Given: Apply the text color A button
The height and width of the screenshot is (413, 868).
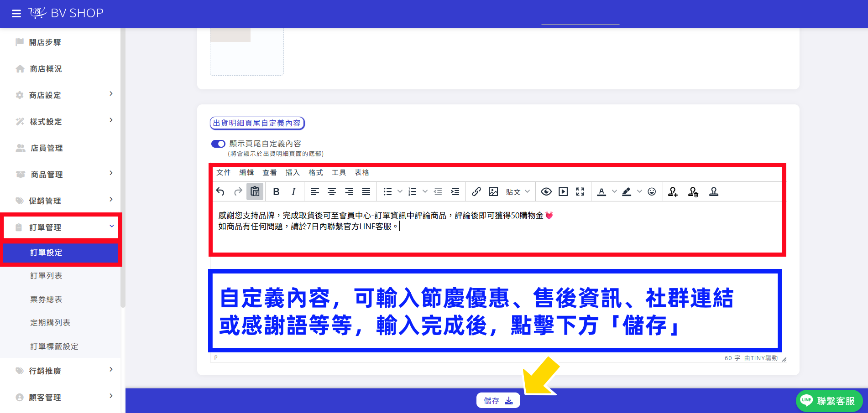Looking at the screenshot, I should 601,191.
